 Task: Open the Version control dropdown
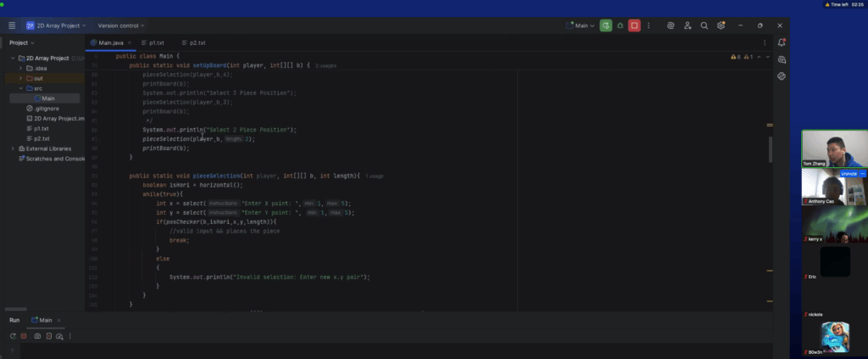(119, 25)
